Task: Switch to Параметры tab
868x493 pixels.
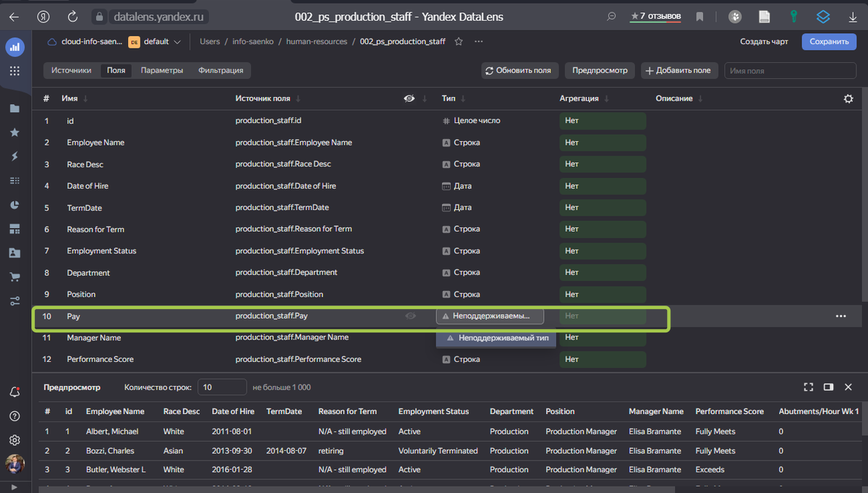Action: (162, 70)
